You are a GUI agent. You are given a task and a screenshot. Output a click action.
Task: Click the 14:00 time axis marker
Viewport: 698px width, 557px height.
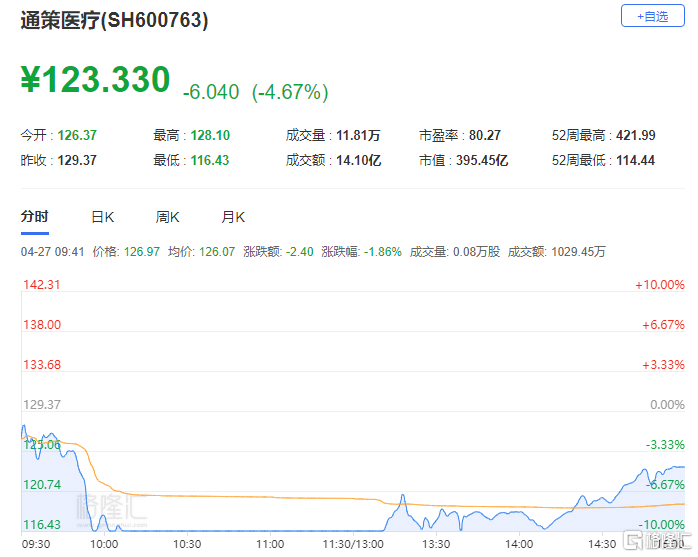click(519, 544)
